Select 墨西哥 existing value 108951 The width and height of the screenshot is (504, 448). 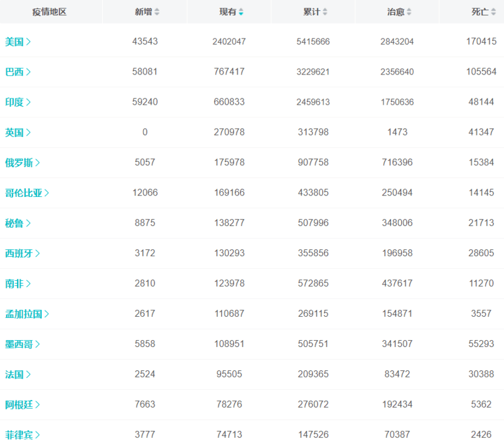[229, 344]
